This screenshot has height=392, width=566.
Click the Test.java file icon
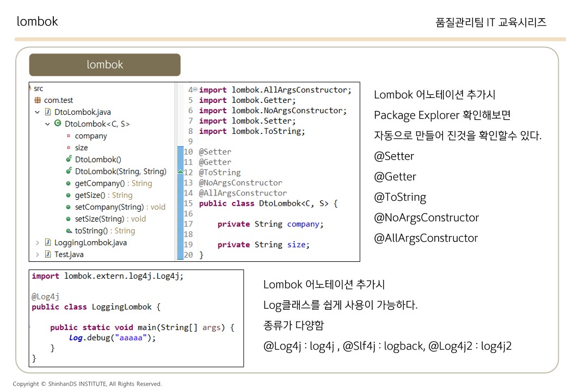pos(48,254)
